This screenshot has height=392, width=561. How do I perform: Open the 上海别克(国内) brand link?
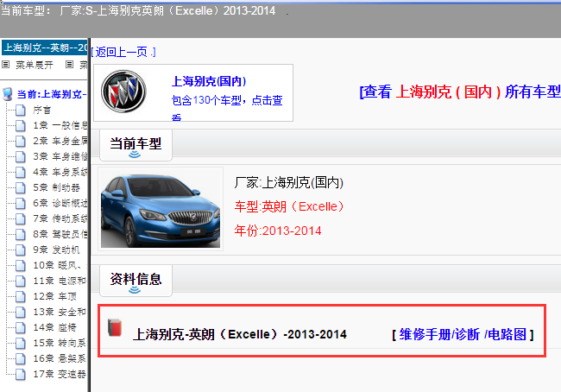(x=209, y=81)
